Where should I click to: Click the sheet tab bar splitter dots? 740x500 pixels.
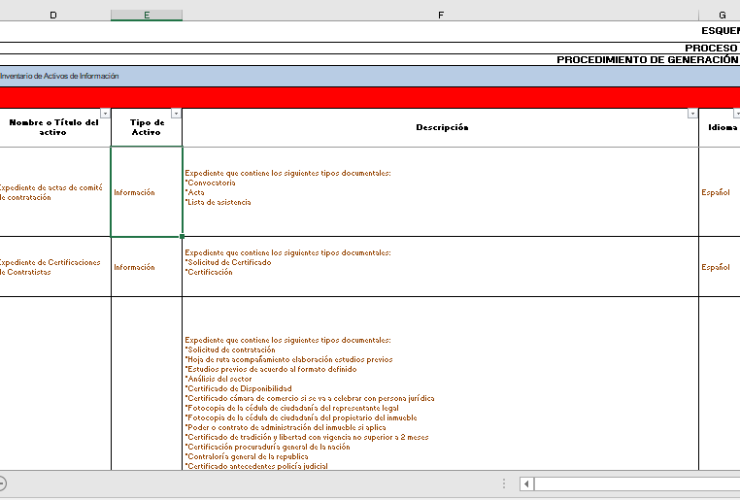tap(504, 483)
